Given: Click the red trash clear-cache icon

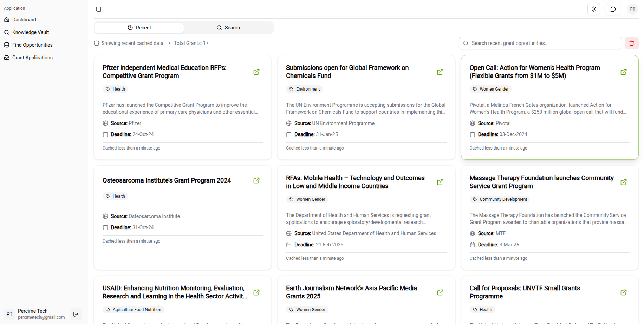Looking at the screenshot, I should point(631,43).
